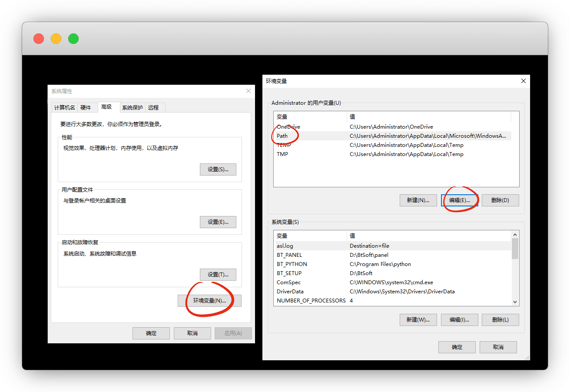570x392 pixels.
Task: Click 编辑(E)... for user variables
Action: (460, 200)
